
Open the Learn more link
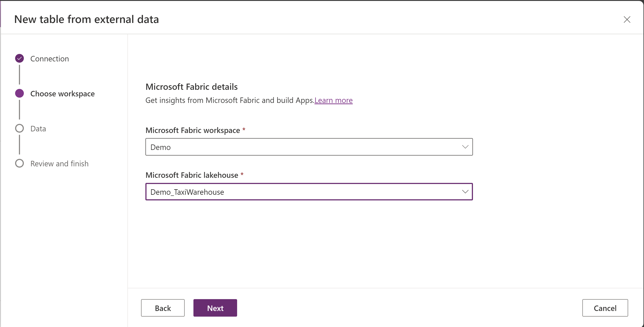(x=334, y=100)
